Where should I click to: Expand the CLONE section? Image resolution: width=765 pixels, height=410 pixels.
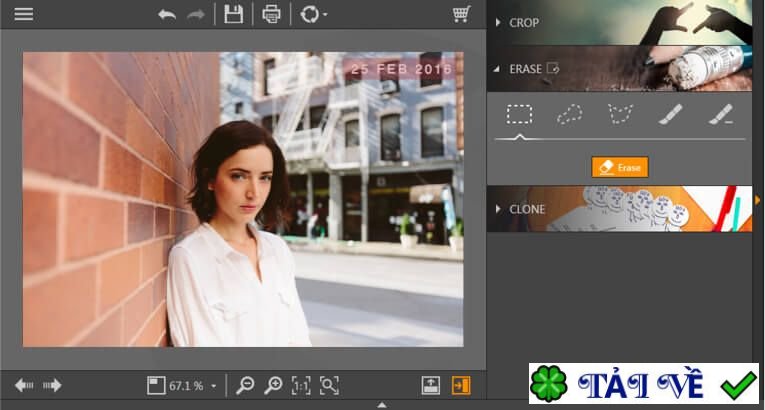point(527,209)
